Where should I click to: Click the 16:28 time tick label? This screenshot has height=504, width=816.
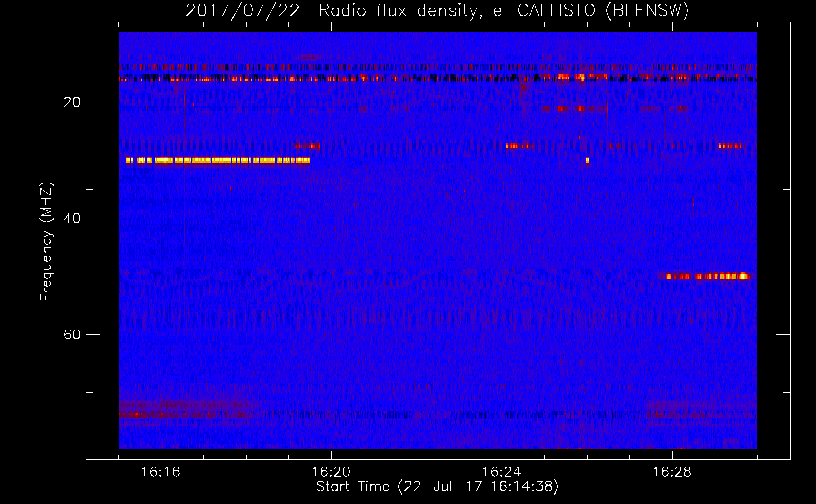[x=672, y=472]
